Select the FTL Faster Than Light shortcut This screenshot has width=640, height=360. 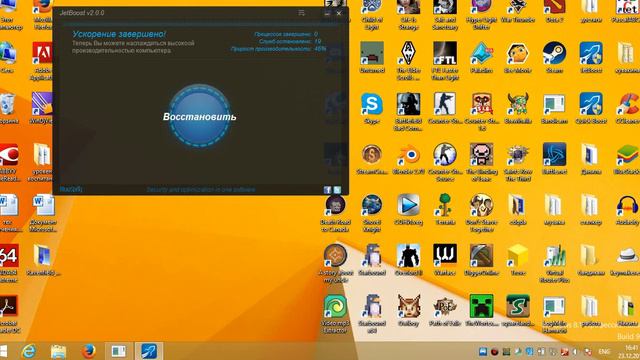click(x=445, y=60)
